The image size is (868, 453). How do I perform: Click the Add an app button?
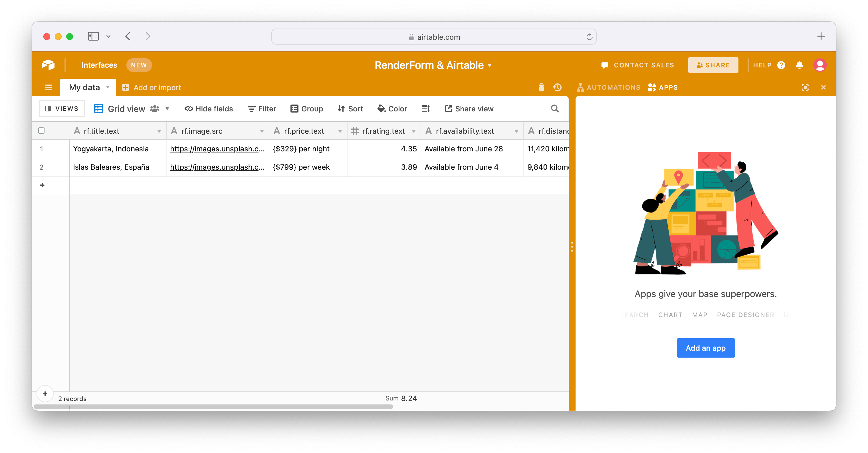tap(706, 348)
